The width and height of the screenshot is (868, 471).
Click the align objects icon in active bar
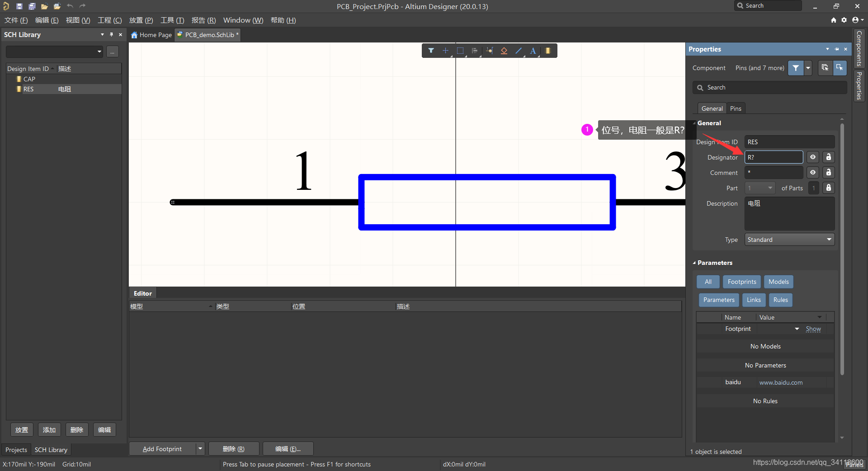coord(475,51)
